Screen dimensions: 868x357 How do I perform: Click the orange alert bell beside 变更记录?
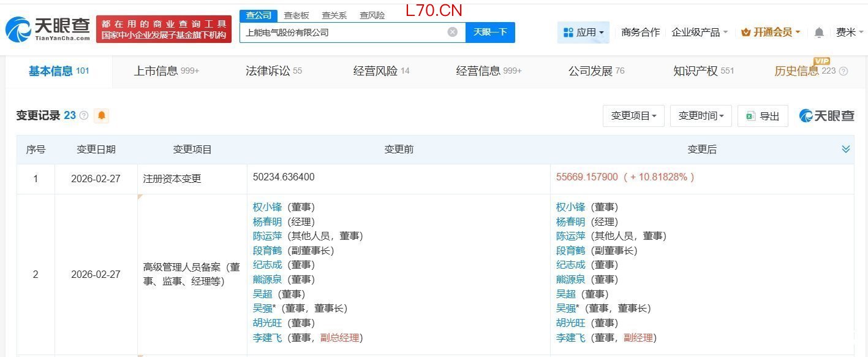pyautogui.click(x=102, y=115)
